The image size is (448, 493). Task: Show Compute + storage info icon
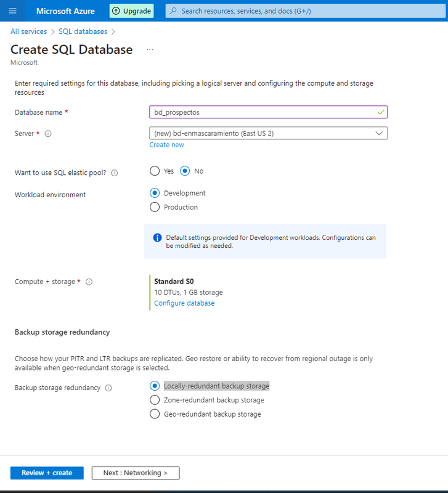89,282
